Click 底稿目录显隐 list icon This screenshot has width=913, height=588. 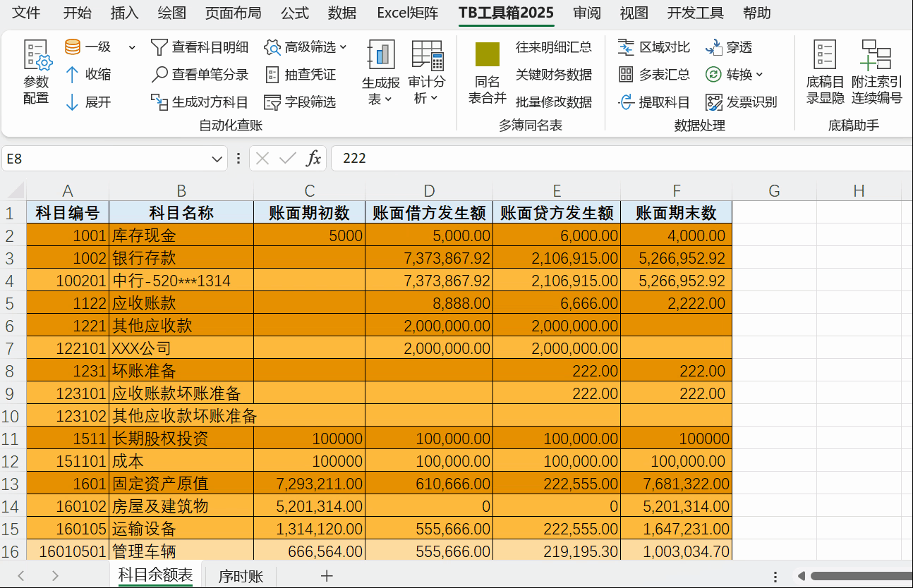(x=825, y=55)
